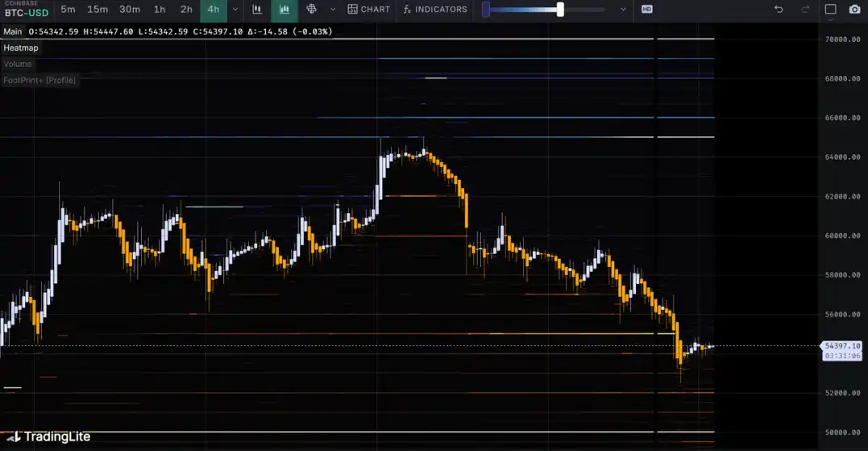Screen dimensions: 868x451
Task: Toggle the Volume layer label
Action: click(x=18, y=64)
